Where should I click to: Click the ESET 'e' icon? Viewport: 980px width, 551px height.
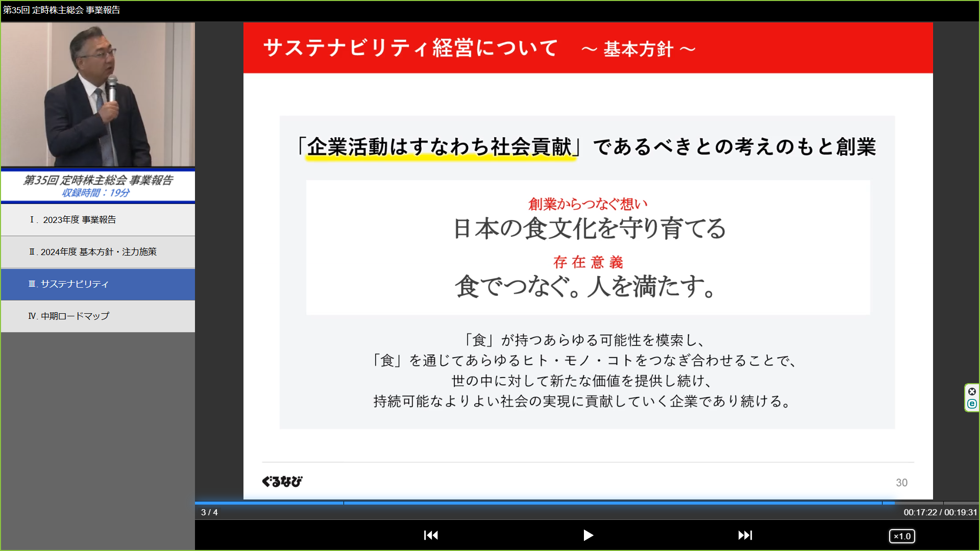pyautogui.click(x=972, y=404)
